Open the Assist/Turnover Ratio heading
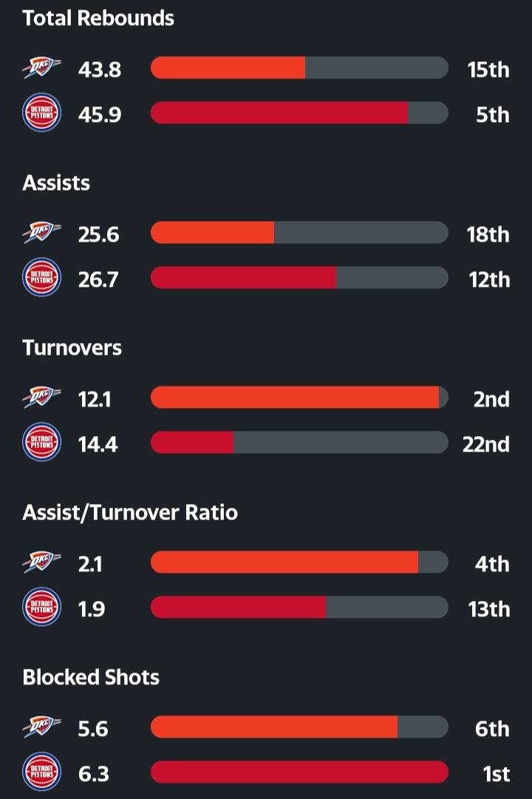532x799 pixels. (x=130, y=512)
